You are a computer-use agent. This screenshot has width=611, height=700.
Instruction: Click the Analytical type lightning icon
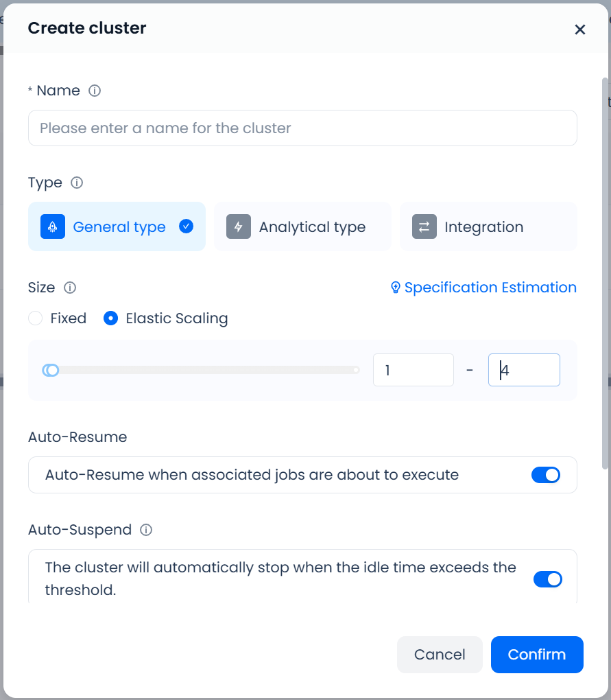point(239,227)
